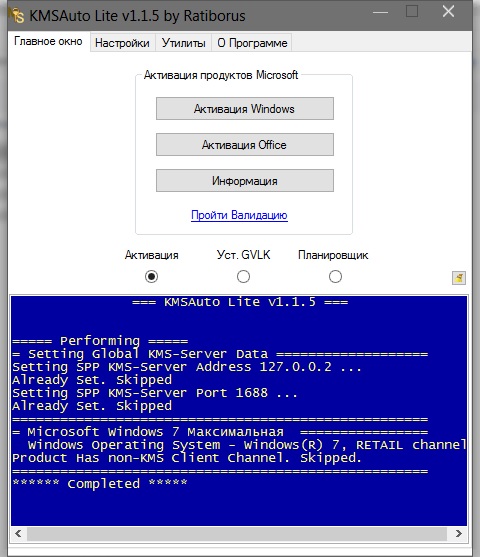
Task: Select the Активация radio button
Action: click(x=151, y=276)
